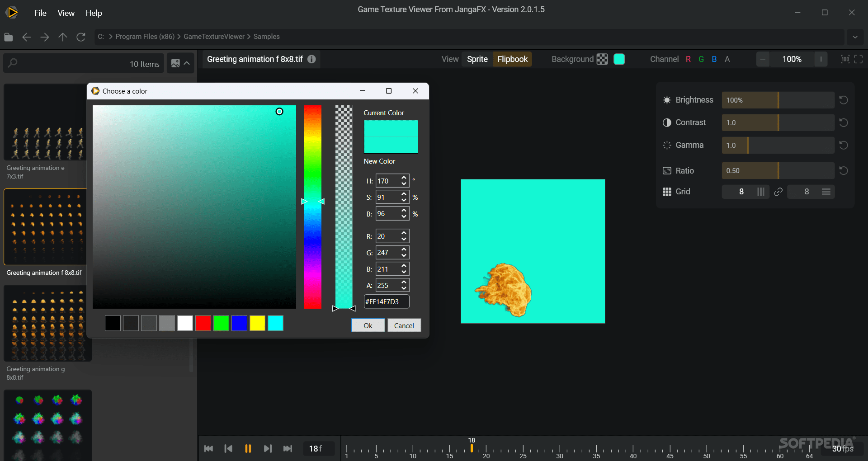This screenshot has height=461, width=868.
Task: Switch to the Flipbook view
Action: [x=512, y=59]
